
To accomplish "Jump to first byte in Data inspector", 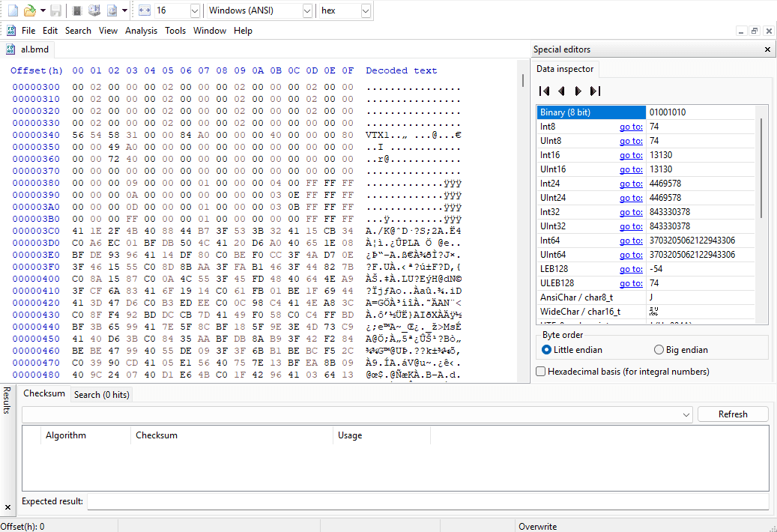I will [x=545, y=91].
